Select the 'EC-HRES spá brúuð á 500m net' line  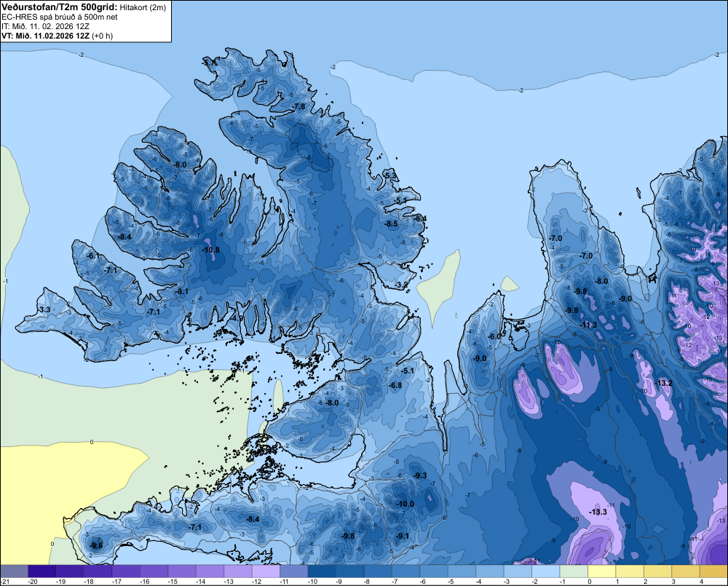tap(60, 17)
